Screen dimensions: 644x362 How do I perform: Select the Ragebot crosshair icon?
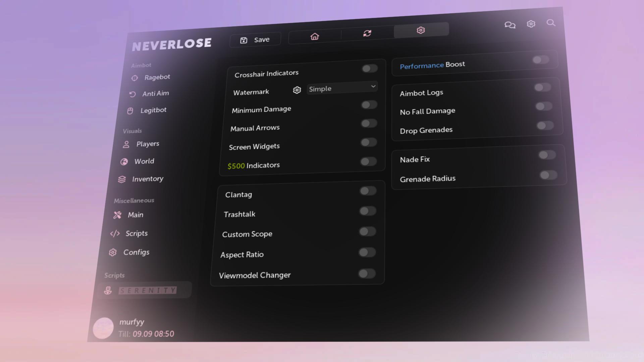(135, 78)
